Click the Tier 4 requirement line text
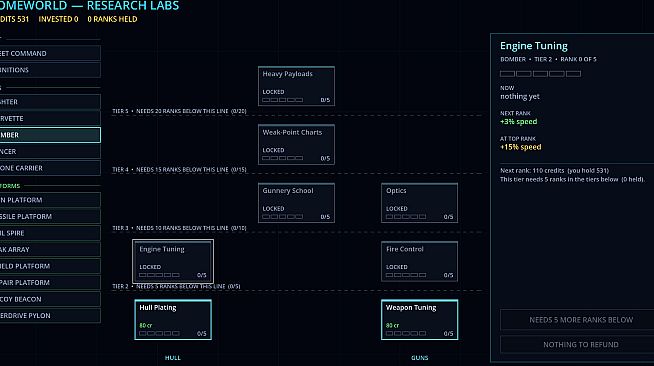This screenshot has height=366, width=654. [179, 170]
